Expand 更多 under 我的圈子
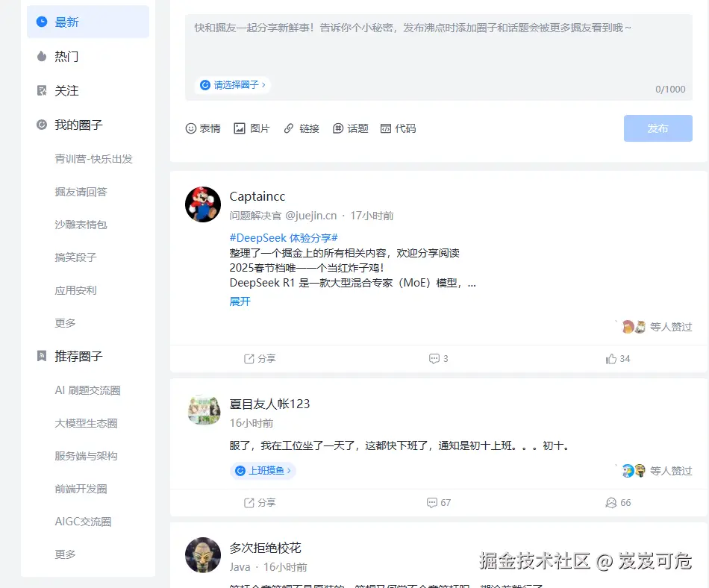709x588 pixels. click(64, 323)
